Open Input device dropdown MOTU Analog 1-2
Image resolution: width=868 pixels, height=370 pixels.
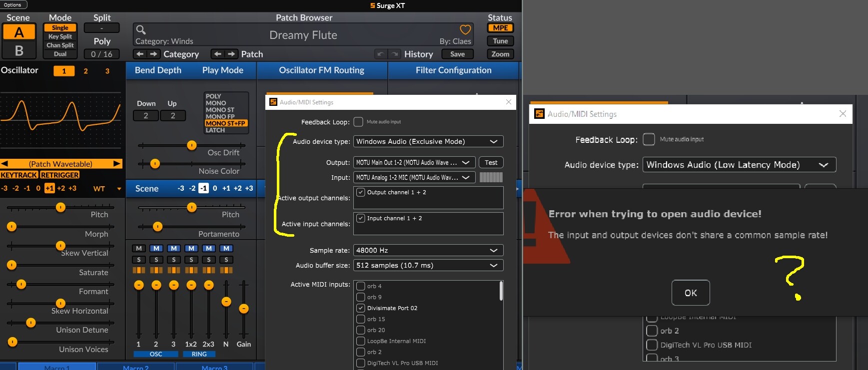[x=414, y=177]
